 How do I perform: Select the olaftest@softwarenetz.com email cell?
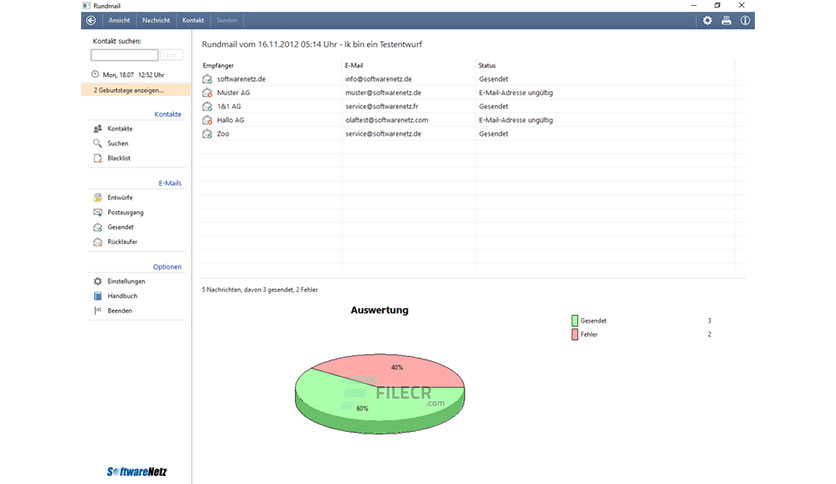tap(387, 120)
